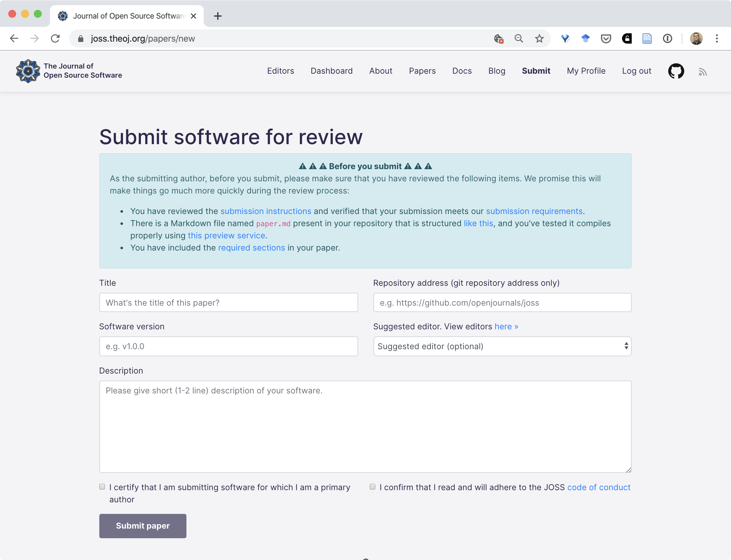Screen dimensions: 731x560
Task: Open the code of conduct link
Action: [x=599, y=487]
